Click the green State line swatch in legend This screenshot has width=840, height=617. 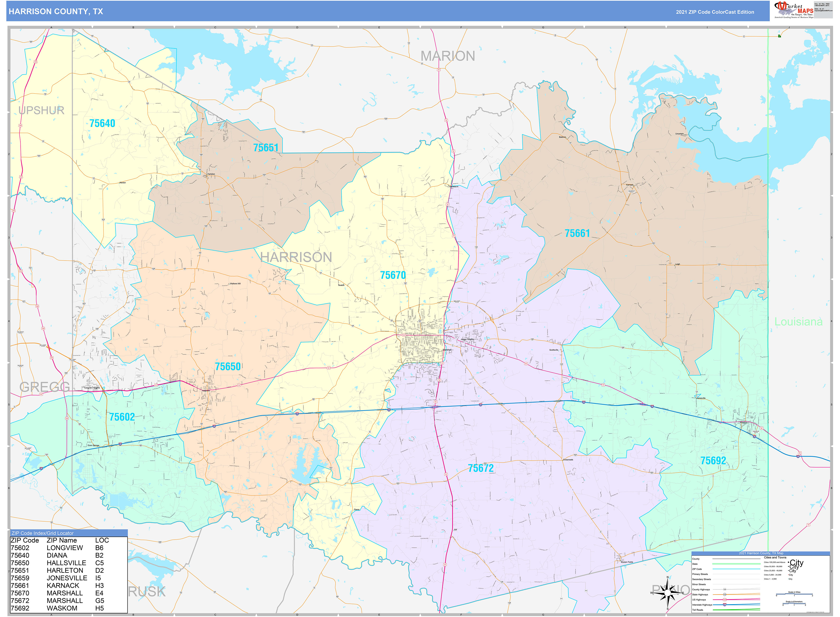(736, 564)
